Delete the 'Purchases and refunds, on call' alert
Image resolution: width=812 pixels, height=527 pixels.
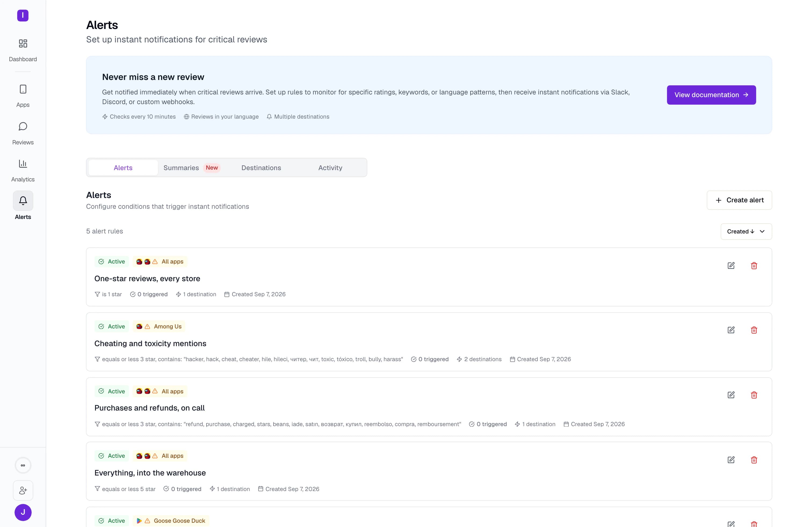(754, 395)
